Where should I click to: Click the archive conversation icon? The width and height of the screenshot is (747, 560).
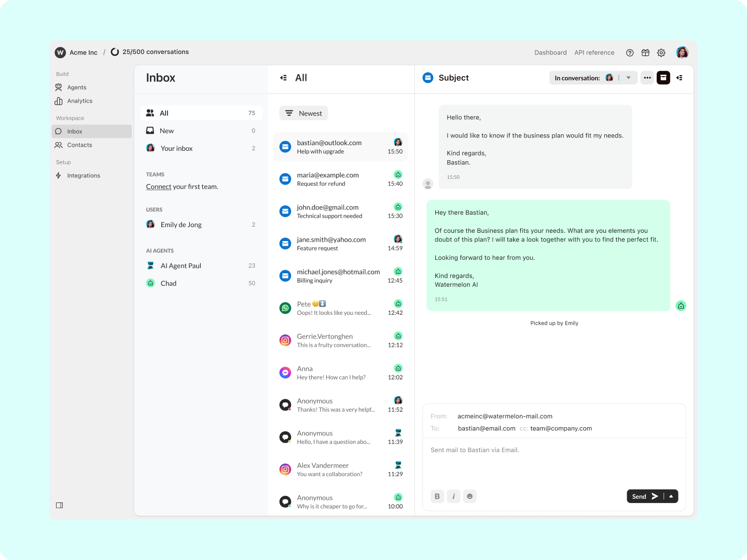point(663,78)
